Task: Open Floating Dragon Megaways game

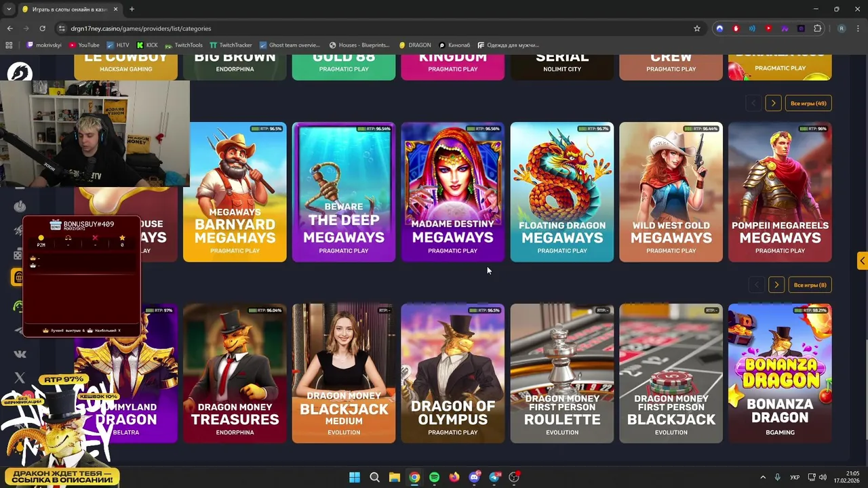Action: [x=562, y=192]
